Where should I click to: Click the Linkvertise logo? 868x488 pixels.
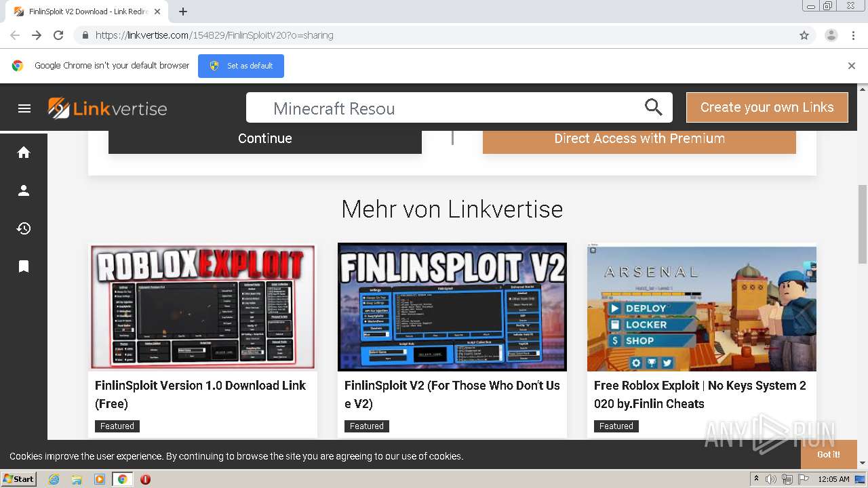(107, 108)
